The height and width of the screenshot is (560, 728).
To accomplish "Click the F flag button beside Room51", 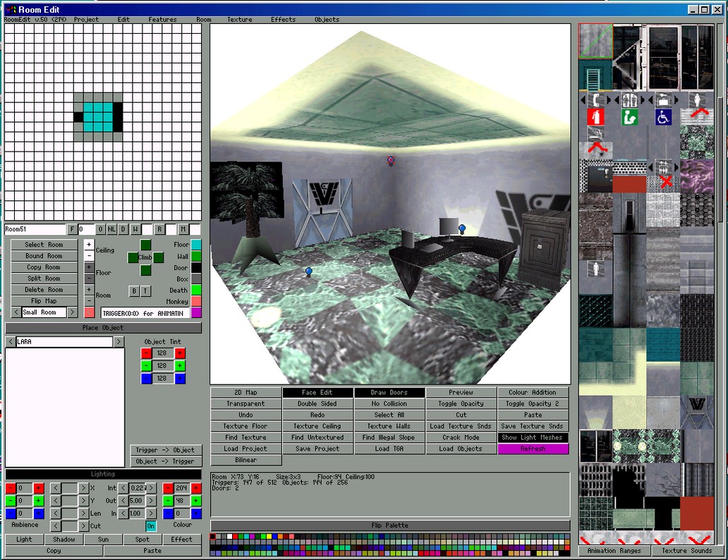I will [x=72, y=229].
